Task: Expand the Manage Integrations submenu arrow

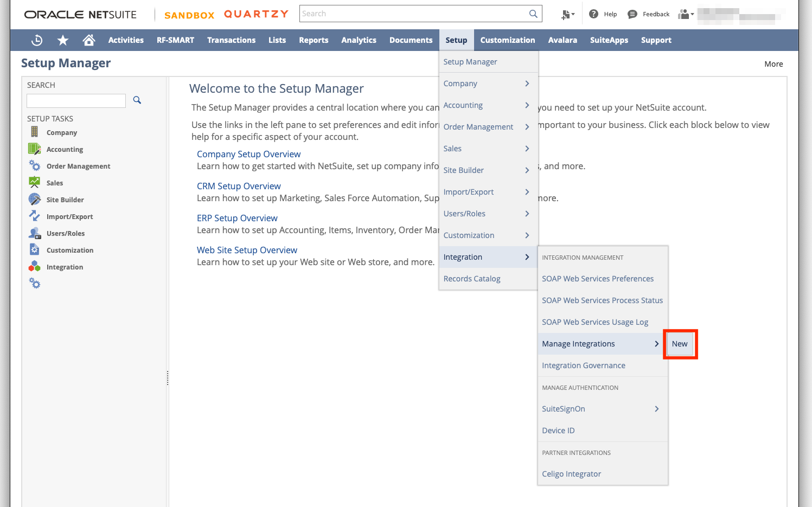Action: click(657, 344)
